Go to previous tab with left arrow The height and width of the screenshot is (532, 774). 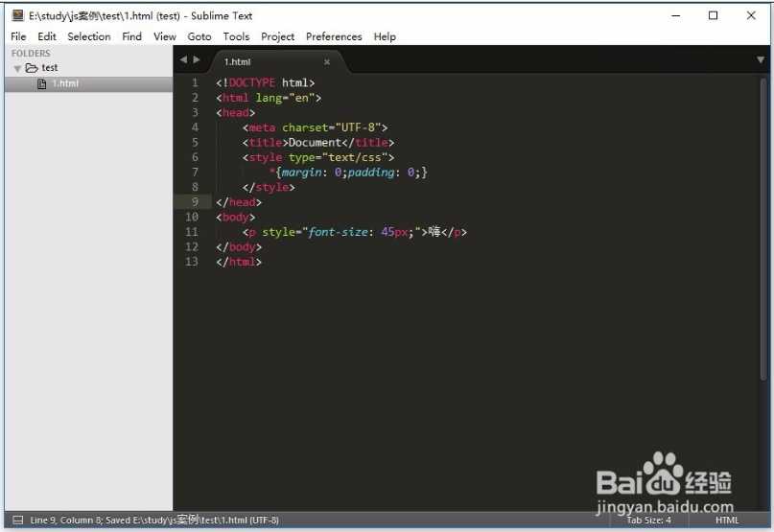coord(183,59)
